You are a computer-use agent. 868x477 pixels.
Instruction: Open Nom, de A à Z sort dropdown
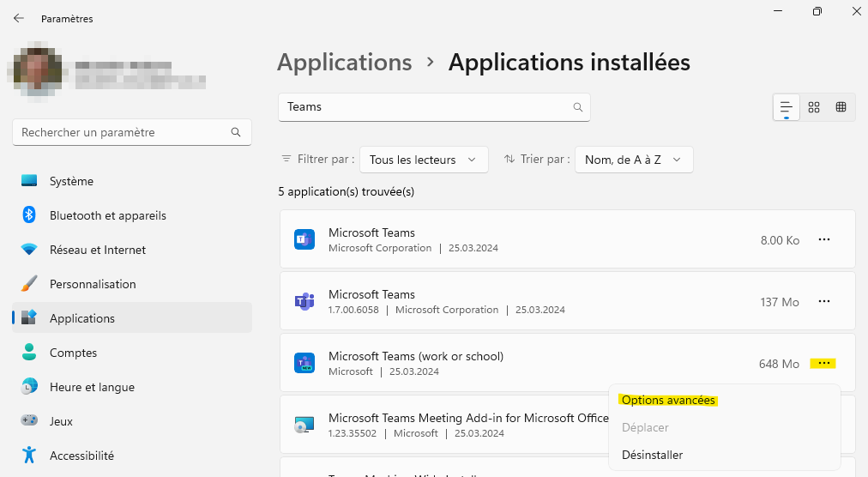coord(634,160)
